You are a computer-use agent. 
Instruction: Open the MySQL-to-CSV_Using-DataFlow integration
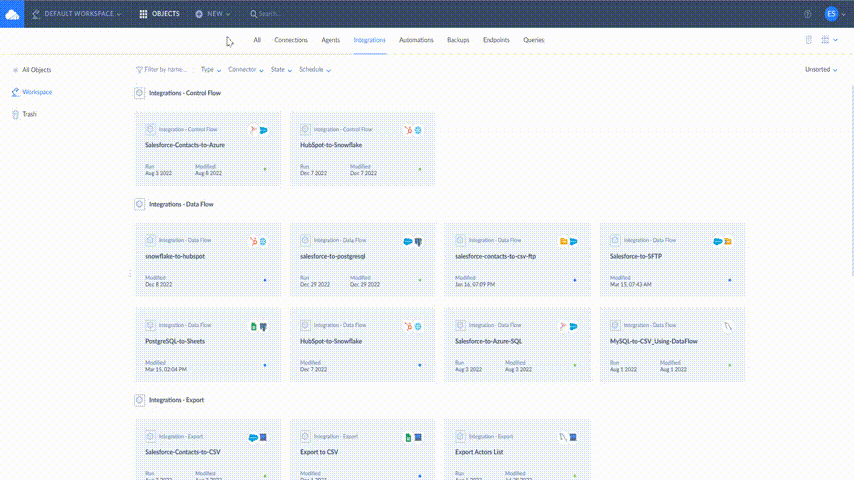coord(673,345)
